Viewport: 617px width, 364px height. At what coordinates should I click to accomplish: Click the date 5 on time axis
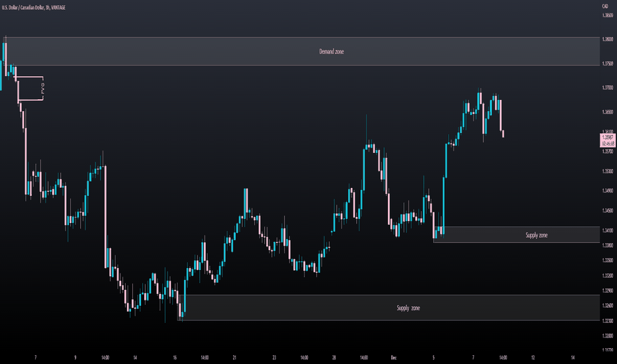pos(434,357)
